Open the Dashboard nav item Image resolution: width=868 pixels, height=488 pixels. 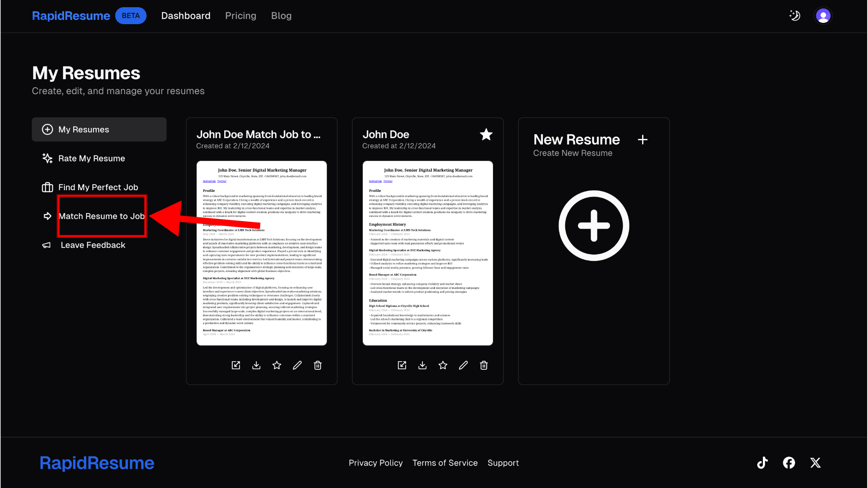(186, 16)
